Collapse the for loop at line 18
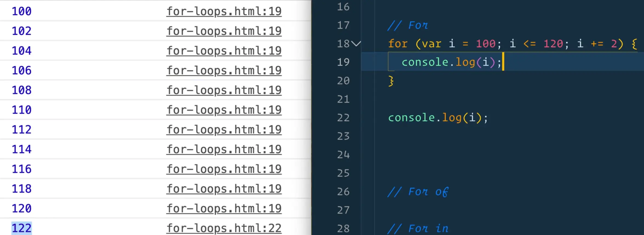The height and width of the screenshot is (235, 644). click(356, 44)
